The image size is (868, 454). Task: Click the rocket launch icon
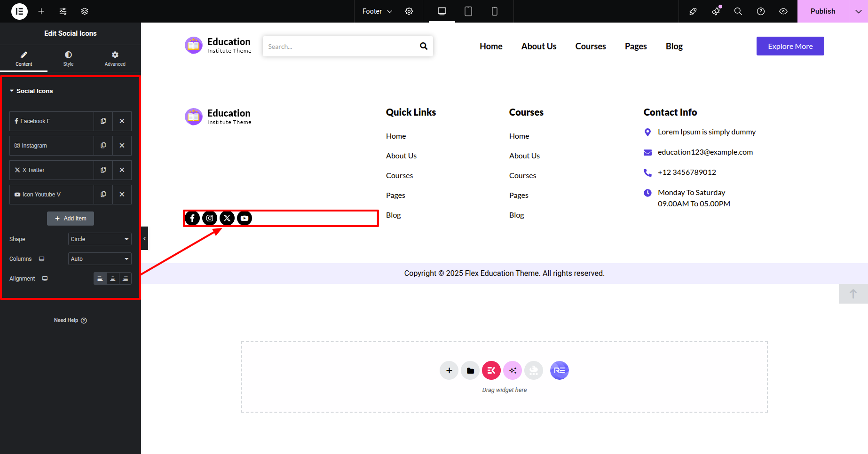[x=693, y=11]
